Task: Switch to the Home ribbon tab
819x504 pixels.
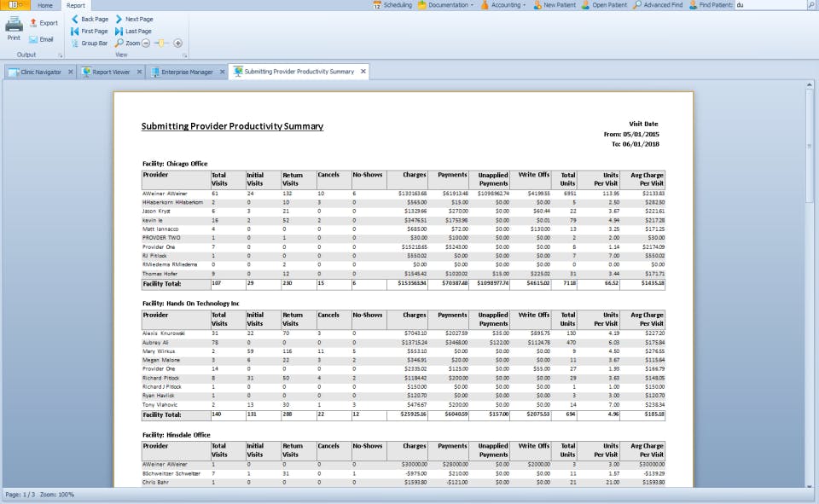Action: 44,5
